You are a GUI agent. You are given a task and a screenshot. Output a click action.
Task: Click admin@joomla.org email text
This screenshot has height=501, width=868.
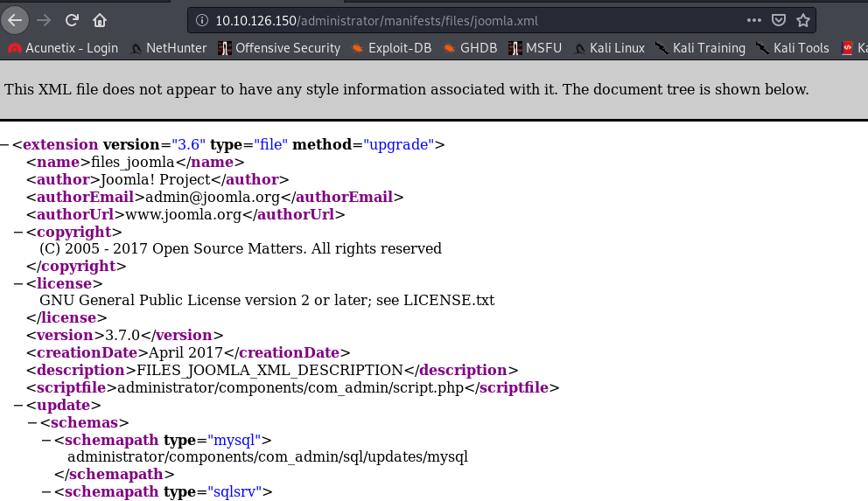[213, 197]
